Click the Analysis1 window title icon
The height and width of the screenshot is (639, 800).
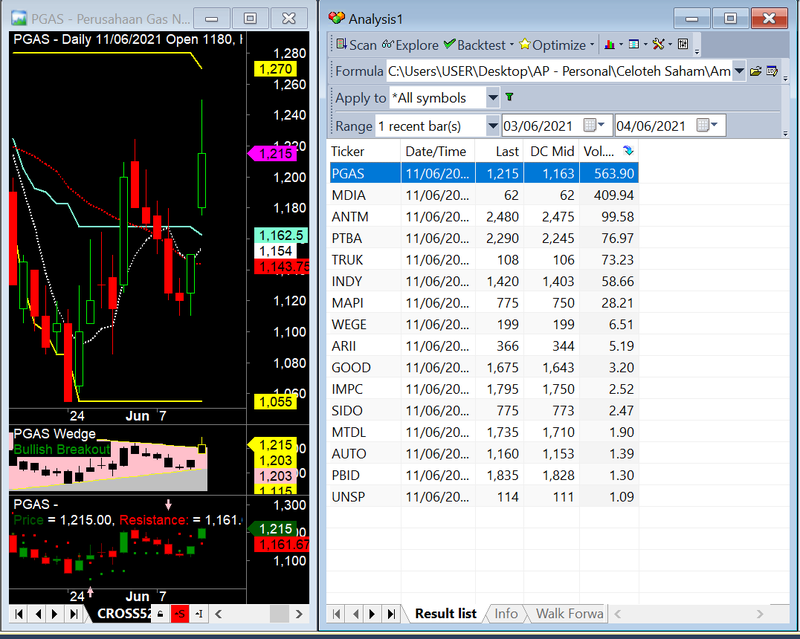coord(336,18)
